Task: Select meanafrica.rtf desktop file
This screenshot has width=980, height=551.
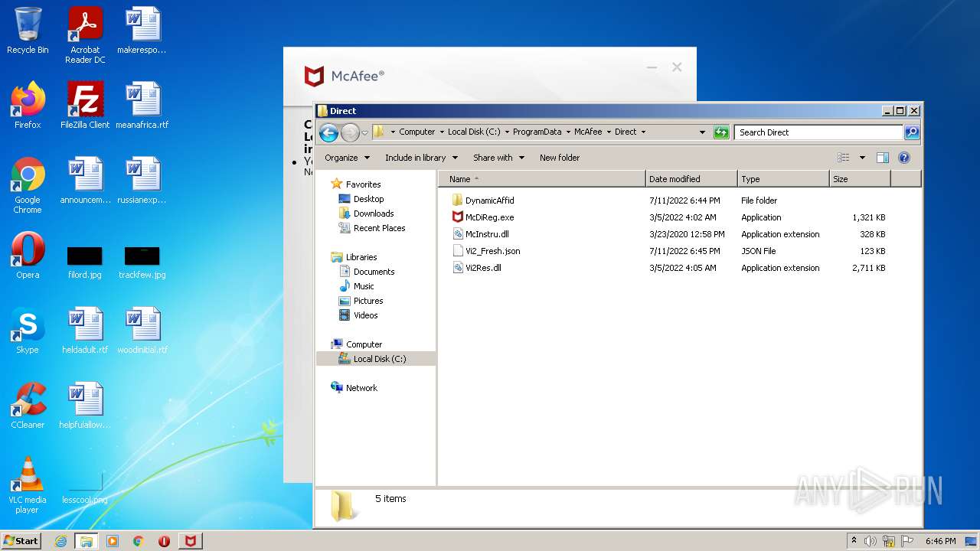Action: click(x=142, y=106)
